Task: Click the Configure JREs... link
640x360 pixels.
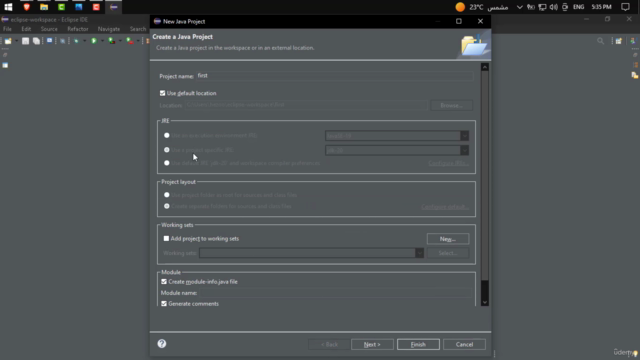Action: click(449, 163)
